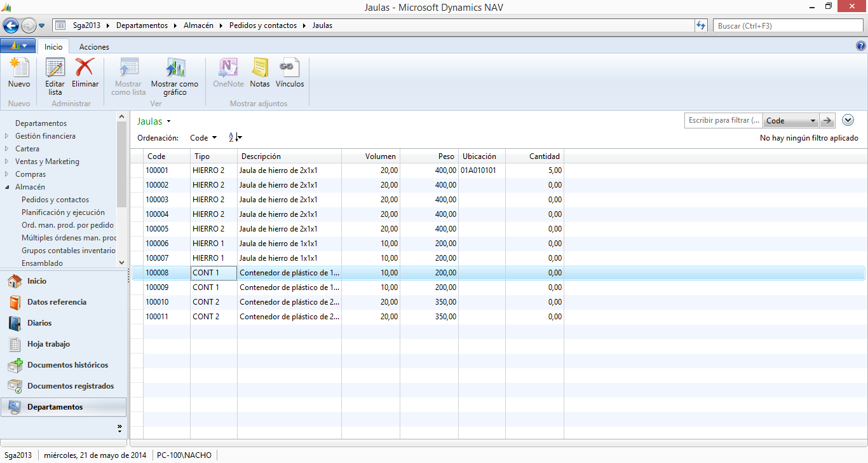Refresh the page via address bar icon

point(702,25)
